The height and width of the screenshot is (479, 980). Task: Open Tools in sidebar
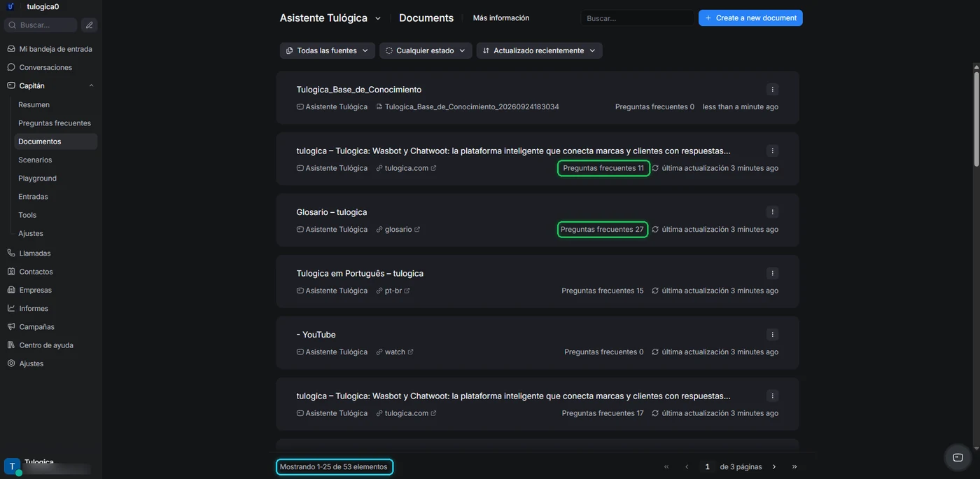[27, 215]
